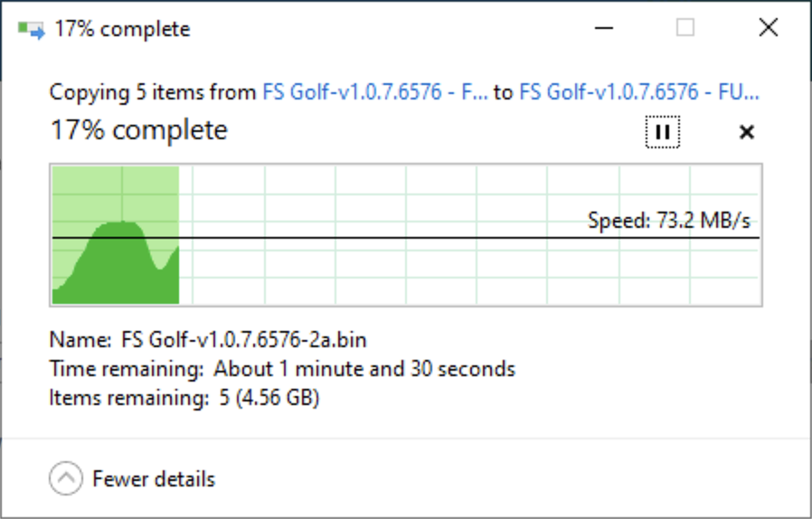Pause the file copy operation
812x519 pixels.
click(662, 132)
